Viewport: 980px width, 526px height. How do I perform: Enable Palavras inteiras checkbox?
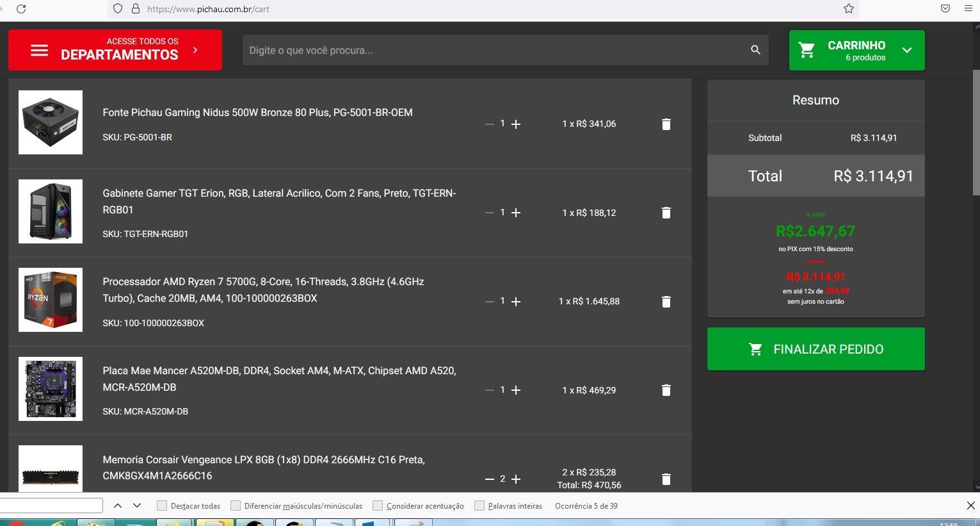(x=479, y=505)
